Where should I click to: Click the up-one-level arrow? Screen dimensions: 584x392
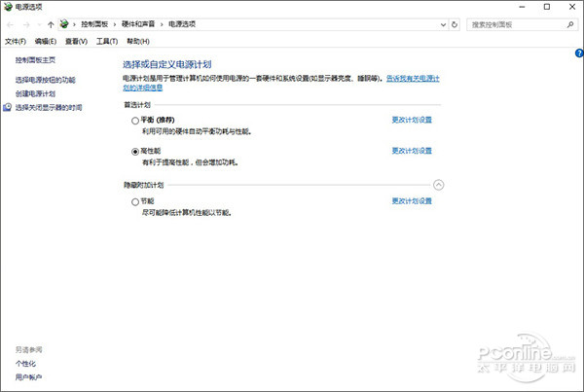[x=51, y=23]
